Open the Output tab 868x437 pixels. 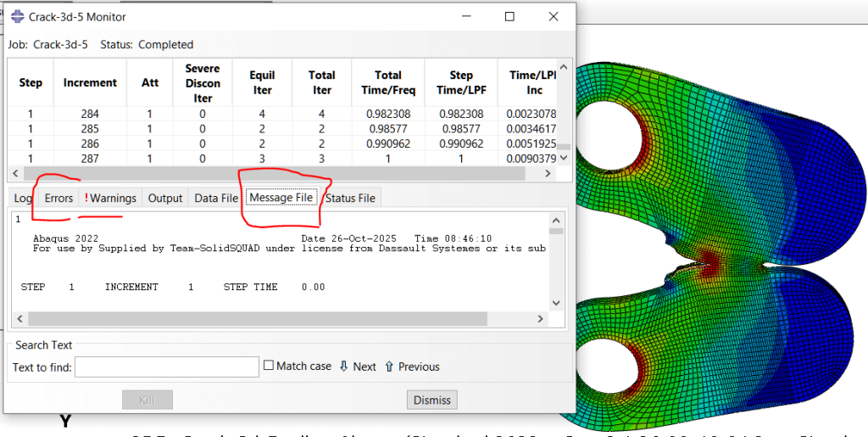[x=165, y=198]
